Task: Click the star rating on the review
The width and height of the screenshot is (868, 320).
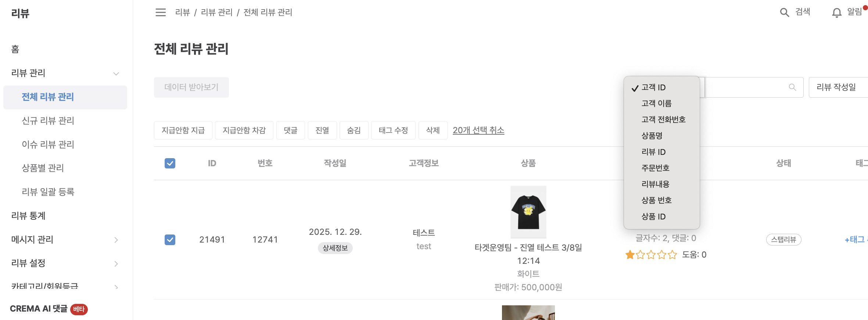Action: tap(651, 255)
